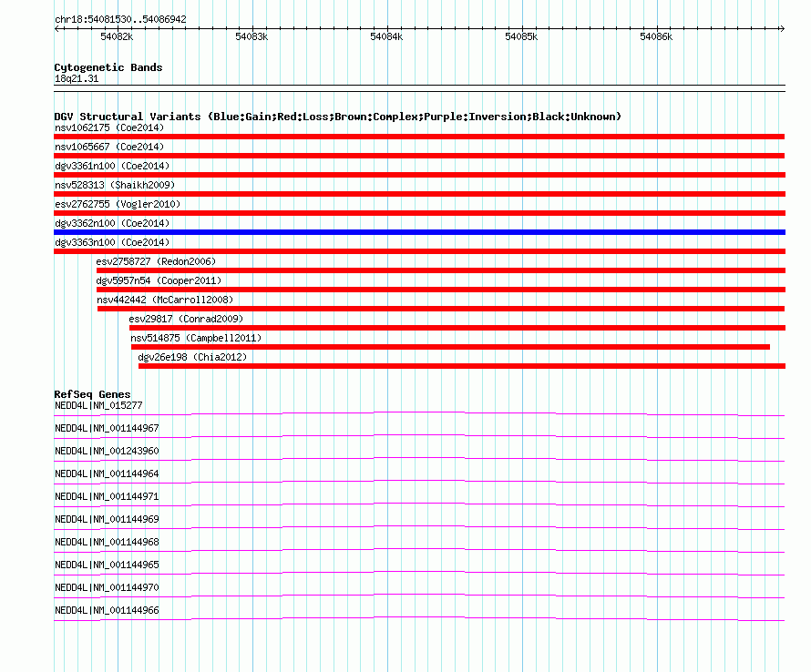This screenshot has width=811, height=672.
Task: Click the red bar under esv2762755
Action: pyautogui.click(x=419, y=213)
